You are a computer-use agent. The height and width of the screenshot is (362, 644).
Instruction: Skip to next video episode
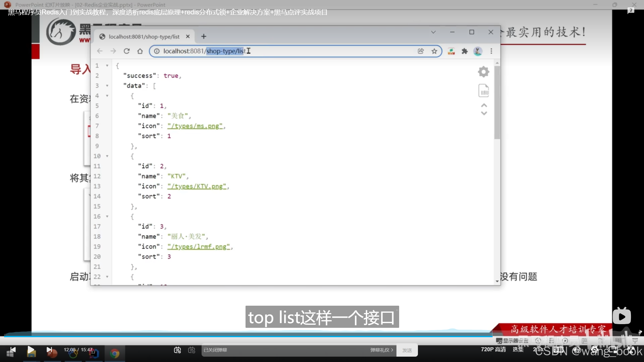point(49,350)
